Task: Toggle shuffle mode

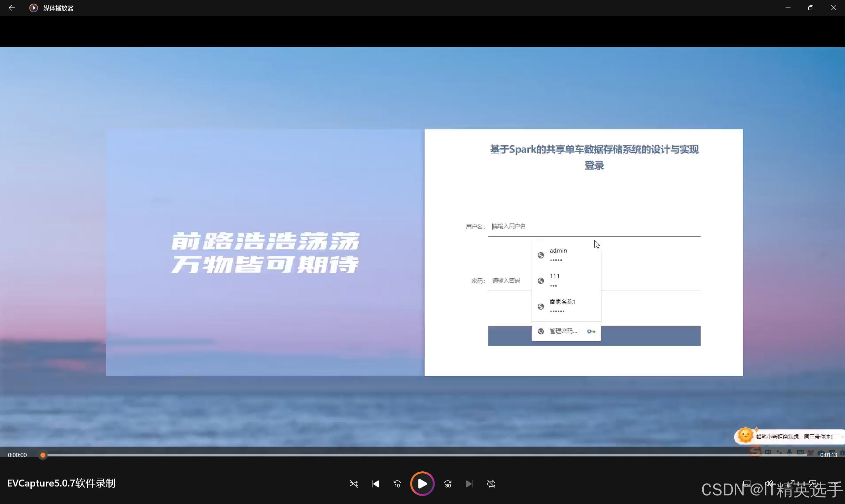Action: (353, 484)
